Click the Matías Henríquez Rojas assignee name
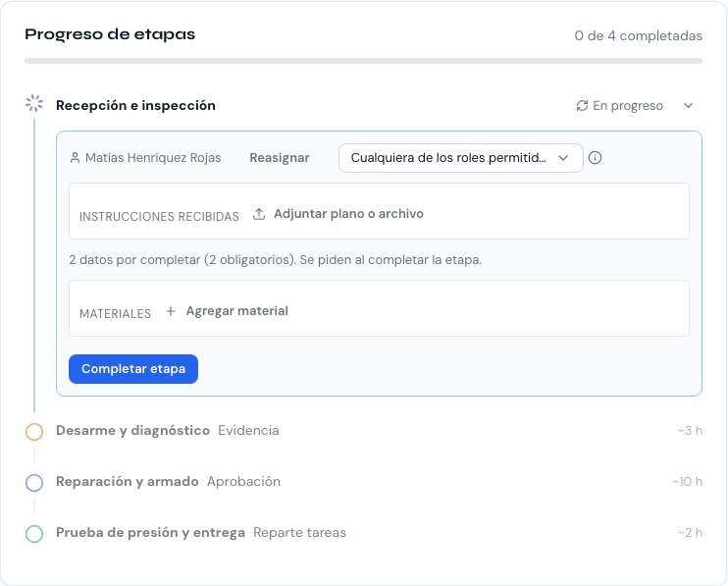 click(153, 158)
